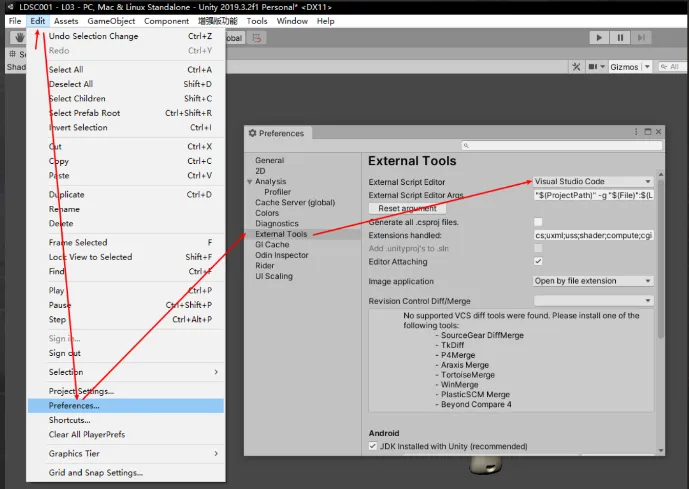This screenshot has height=489, width=689.
Task: Open the External Script Editor dropdown
Action: click(593, 182)
